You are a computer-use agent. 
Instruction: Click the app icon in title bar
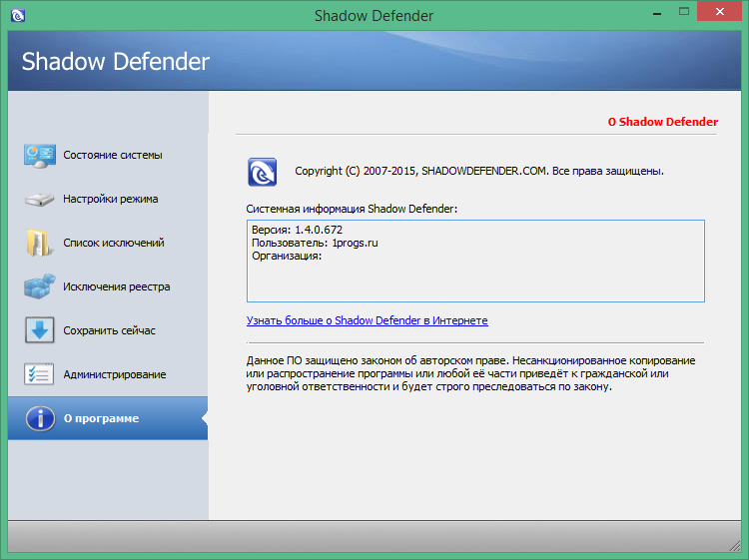(x=18, y=15)
